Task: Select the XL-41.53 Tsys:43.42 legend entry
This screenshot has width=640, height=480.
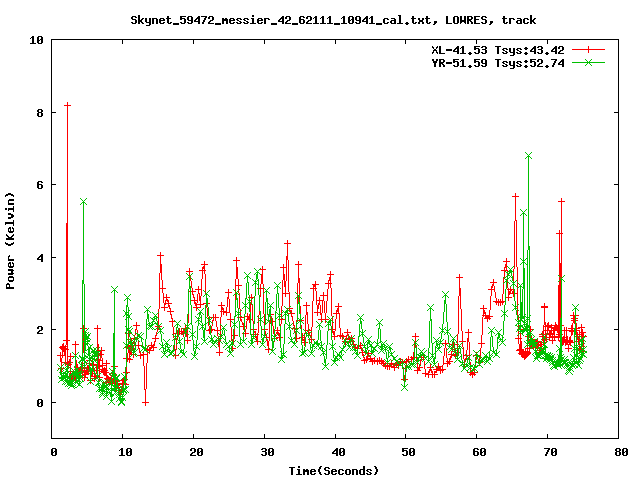Action: click(x=498, y=50)
